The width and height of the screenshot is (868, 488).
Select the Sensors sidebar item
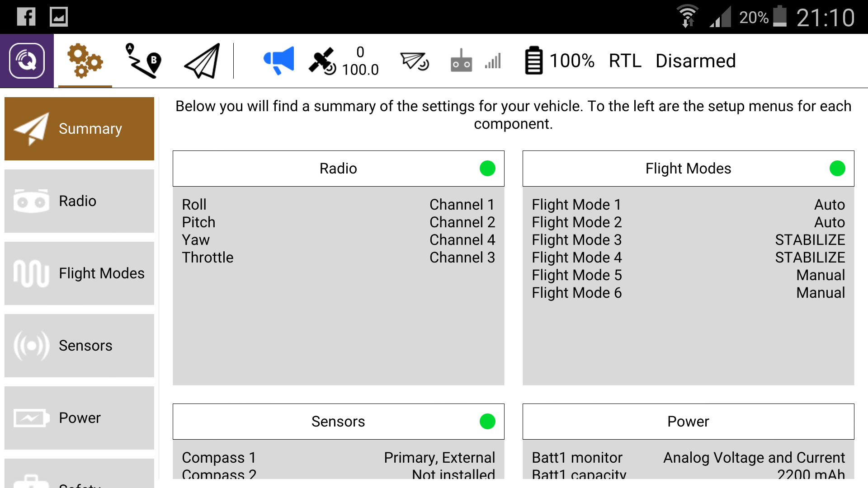79,346
